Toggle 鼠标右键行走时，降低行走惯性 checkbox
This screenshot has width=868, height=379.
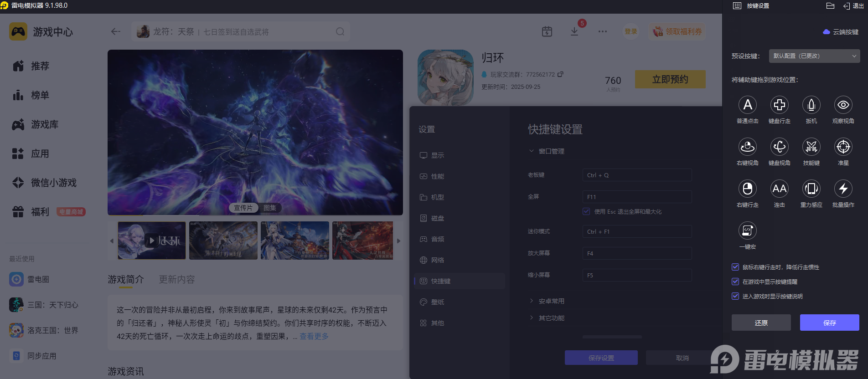(735, 267)
